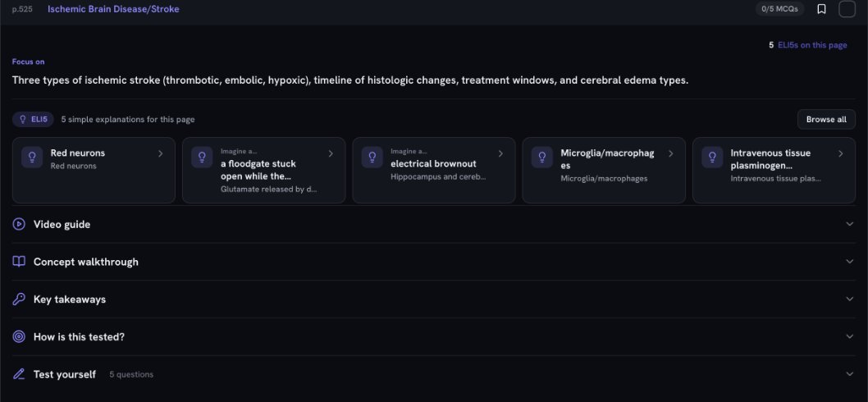Click the Key takeaways chevron arrow
This screenshot has height=402, width=868.
tap(849, 299)
